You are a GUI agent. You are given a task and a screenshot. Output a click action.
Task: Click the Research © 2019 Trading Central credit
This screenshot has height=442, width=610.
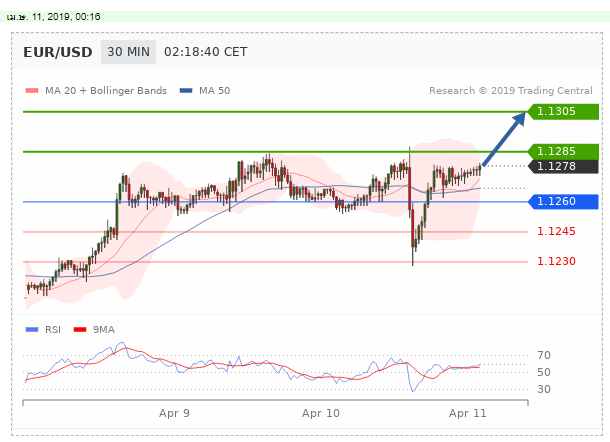pyautogui.click(x=511, y=91)
